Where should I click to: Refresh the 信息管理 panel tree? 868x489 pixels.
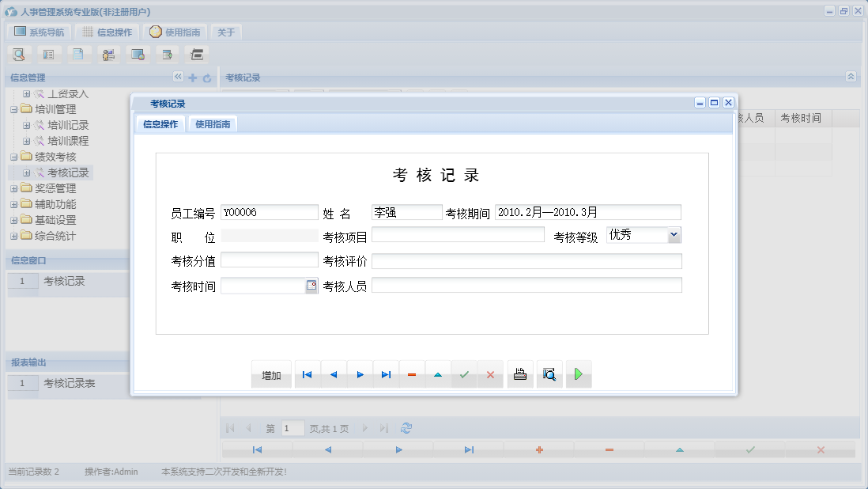click(207, 78)
